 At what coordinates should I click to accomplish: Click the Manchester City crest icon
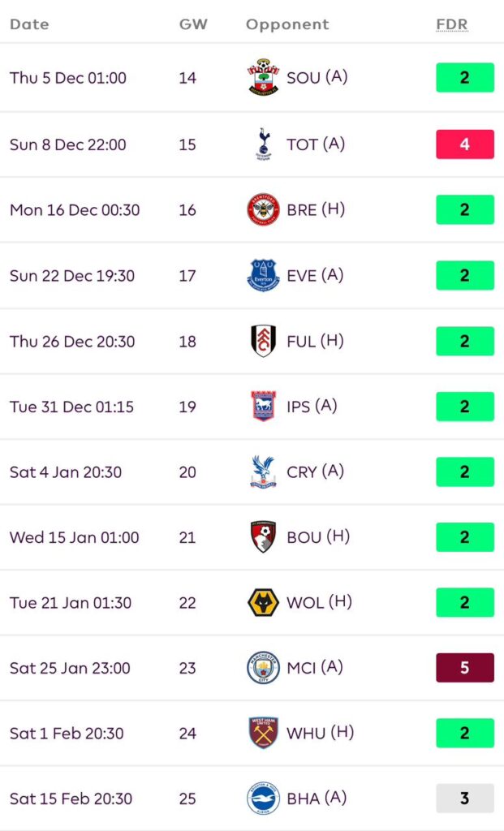coord(263,668)
